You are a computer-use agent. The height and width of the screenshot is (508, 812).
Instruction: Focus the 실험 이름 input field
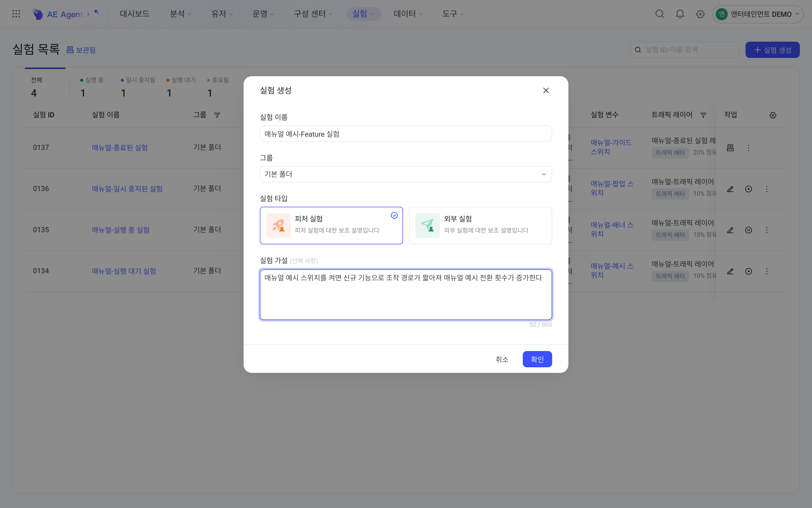406,134
